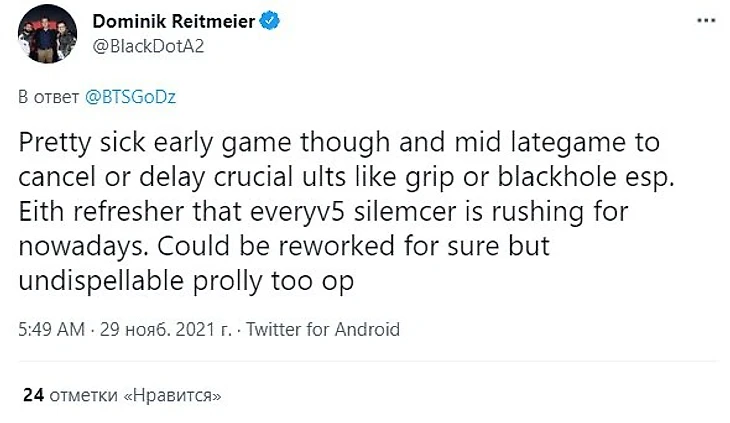Open the "Twitter for Android" source link
The image size is (730, 423).
(322, 329)
